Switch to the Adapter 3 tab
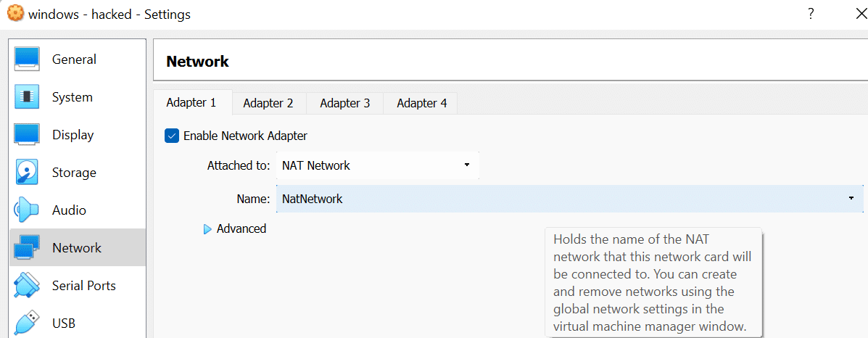Viewport: 868px width, 338px height. pos(345,103)
